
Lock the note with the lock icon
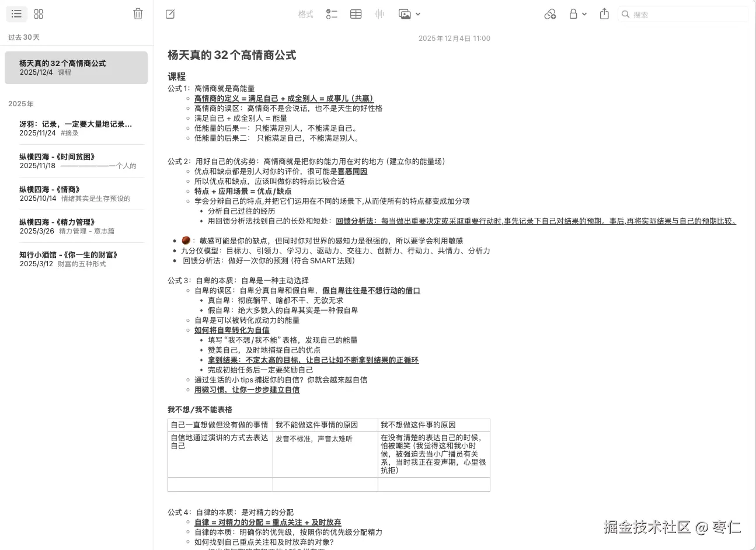point(574,13)
